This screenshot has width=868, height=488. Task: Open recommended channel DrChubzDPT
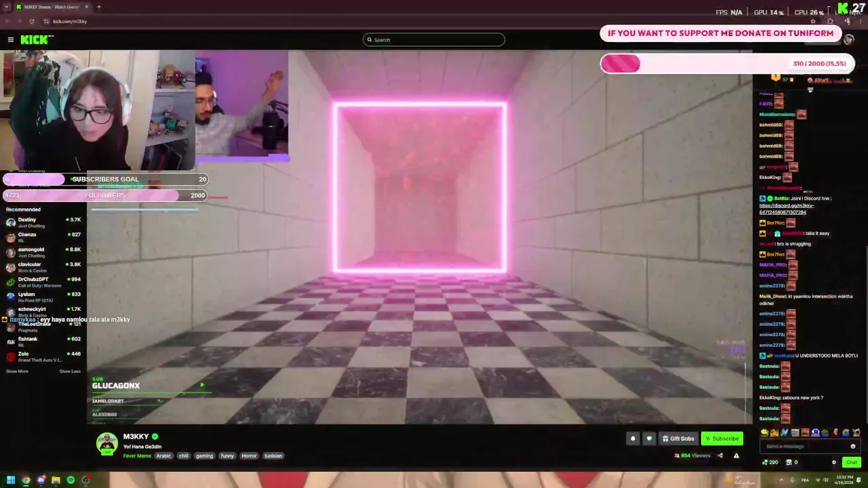pos(43,282)
